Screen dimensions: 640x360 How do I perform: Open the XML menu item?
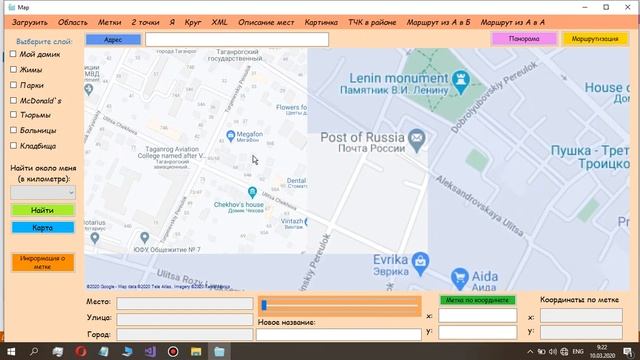click(219, 22)
